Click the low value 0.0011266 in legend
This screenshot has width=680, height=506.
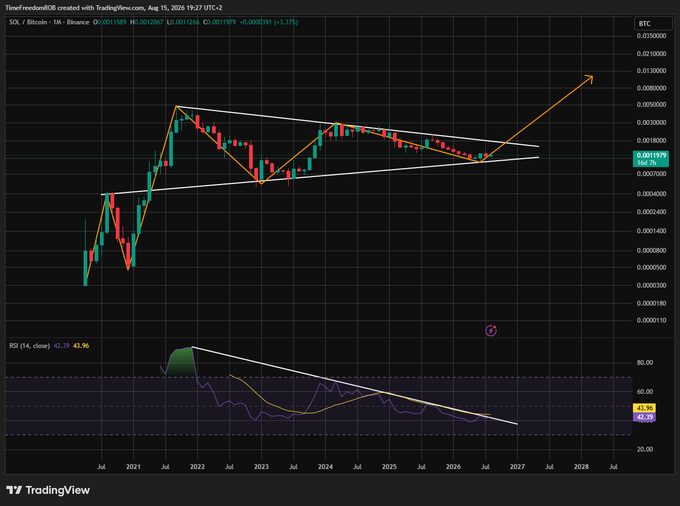(185, 22)
